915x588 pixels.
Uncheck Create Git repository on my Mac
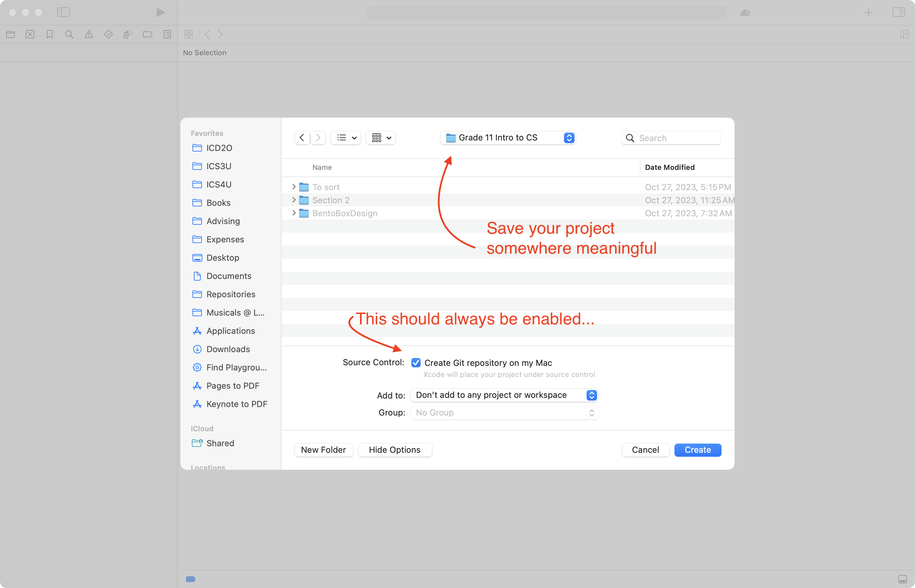[x=416, y=362]
